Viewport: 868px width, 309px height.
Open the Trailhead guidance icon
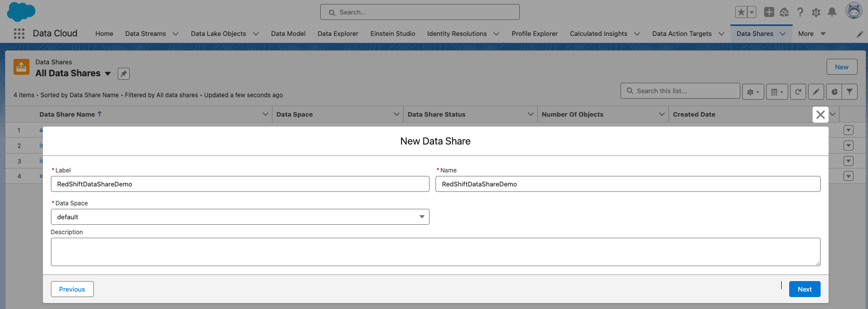(x=784, y=12)
